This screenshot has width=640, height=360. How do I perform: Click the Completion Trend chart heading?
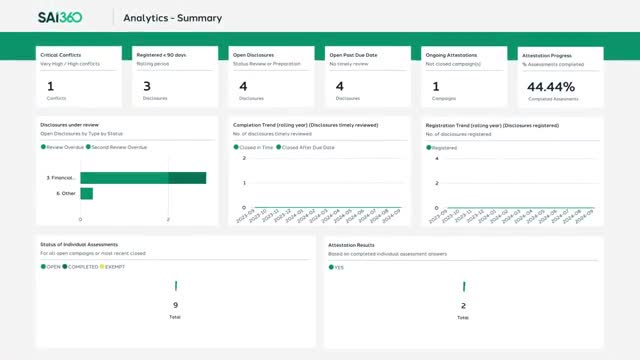click(305, 125)
